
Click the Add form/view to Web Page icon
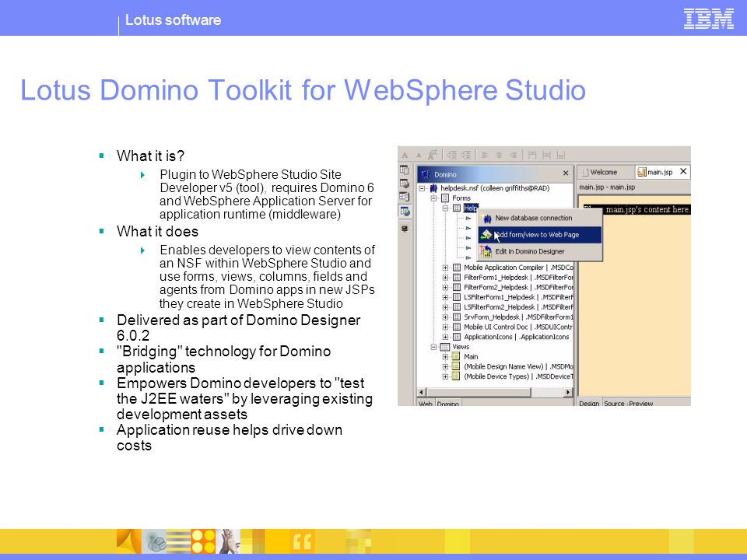(x=486, y=235)
